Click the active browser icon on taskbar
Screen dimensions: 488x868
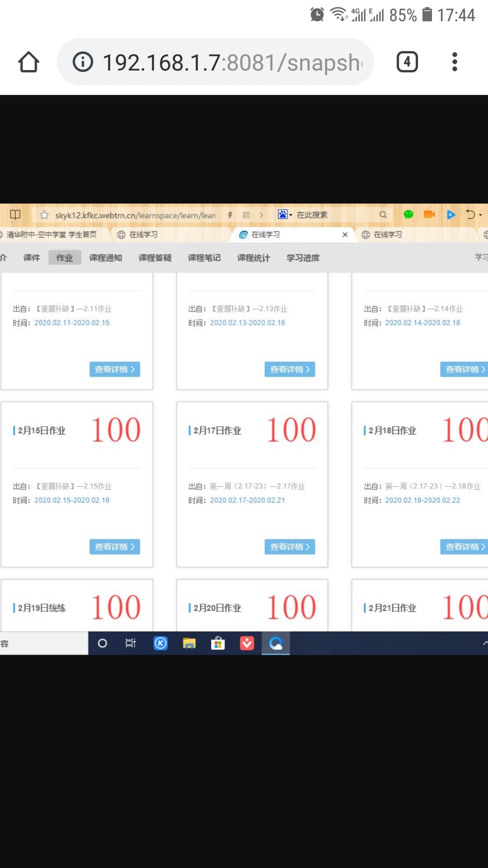(x=276, y=643)
